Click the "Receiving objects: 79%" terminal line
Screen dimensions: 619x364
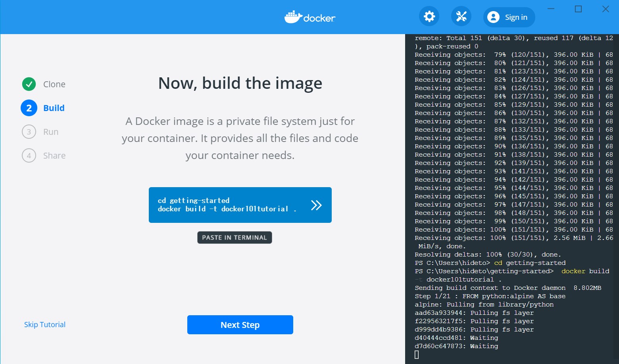(514, 55)
